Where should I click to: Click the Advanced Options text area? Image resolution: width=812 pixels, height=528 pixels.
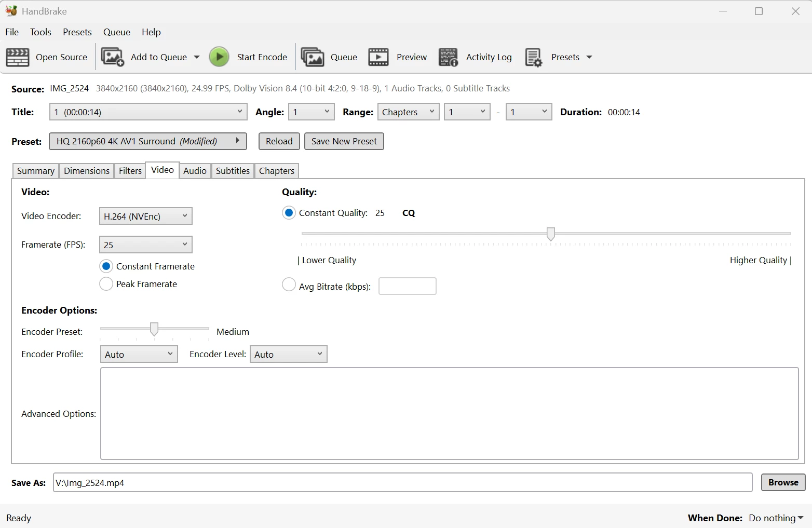coord(450,414)
